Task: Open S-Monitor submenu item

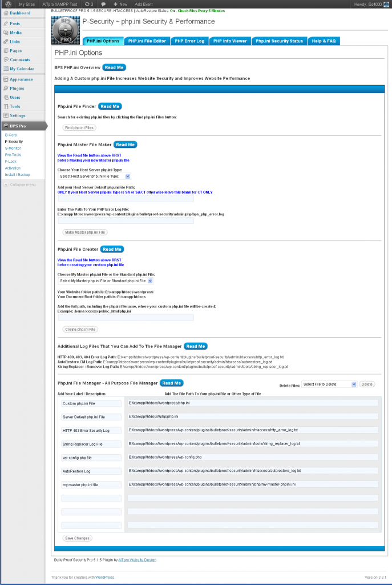Action: pos(13,148)
